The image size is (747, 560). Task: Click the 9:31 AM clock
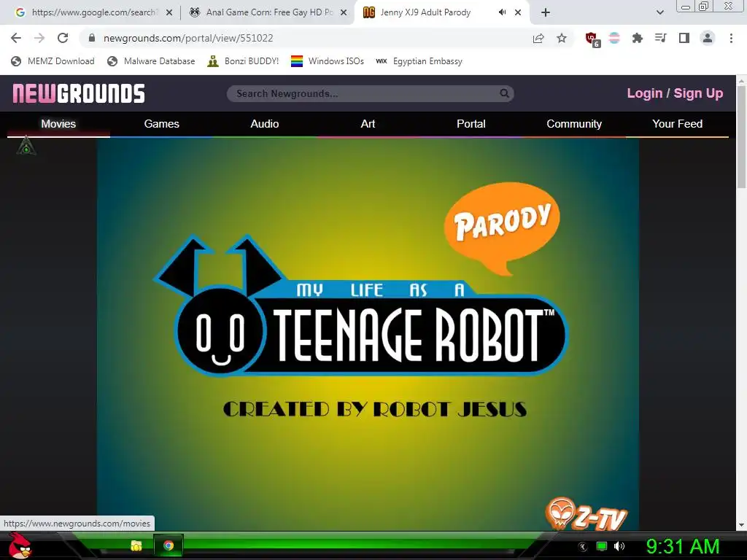point(683,546)
